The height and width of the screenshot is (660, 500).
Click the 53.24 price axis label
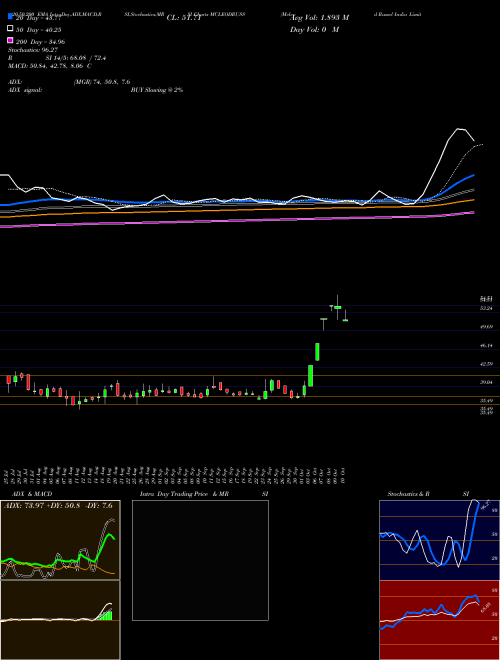tap(486, 309)
